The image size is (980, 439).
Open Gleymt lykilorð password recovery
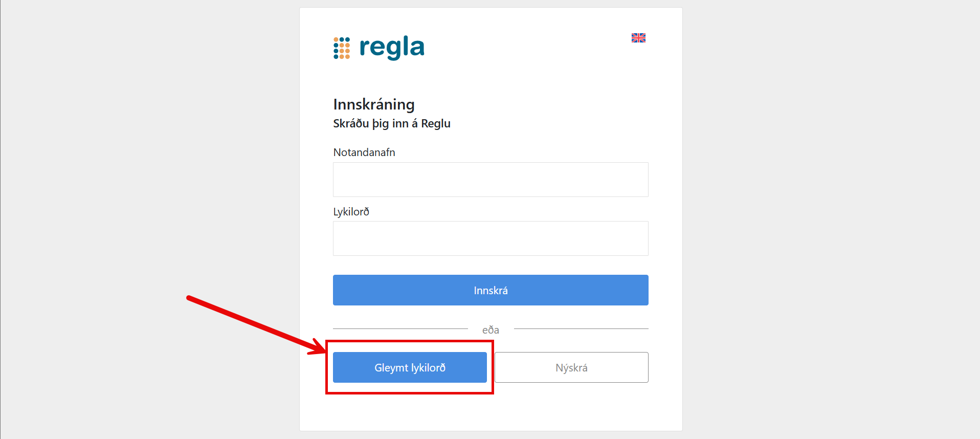410,367
